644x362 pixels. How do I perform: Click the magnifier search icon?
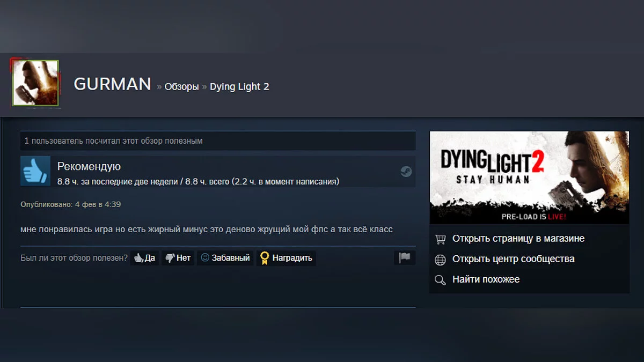pos(440,280)
